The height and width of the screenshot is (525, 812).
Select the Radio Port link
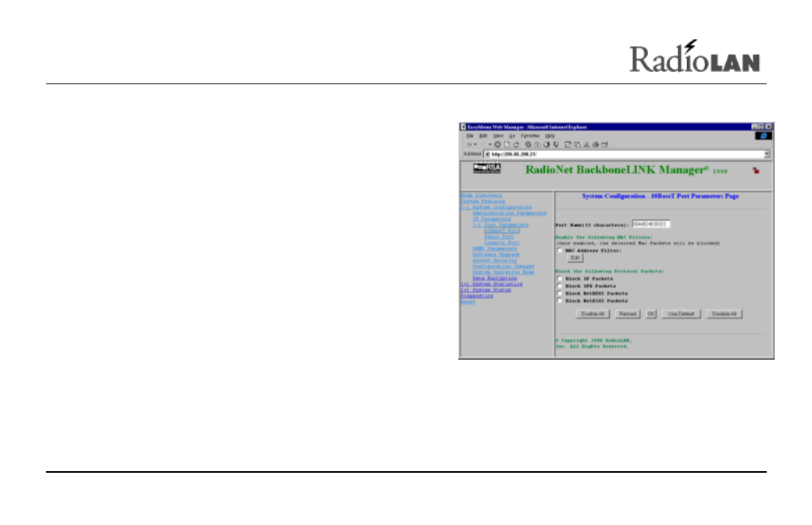coord(499,237)
